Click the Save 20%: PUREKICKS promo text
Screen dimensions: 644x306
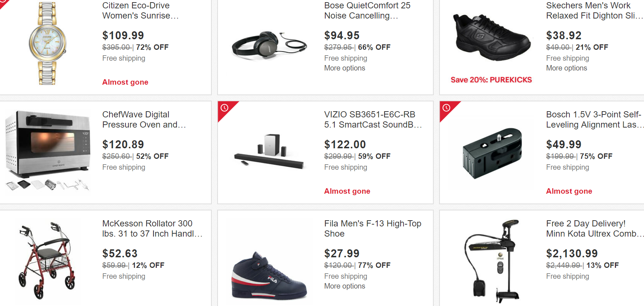491,80
